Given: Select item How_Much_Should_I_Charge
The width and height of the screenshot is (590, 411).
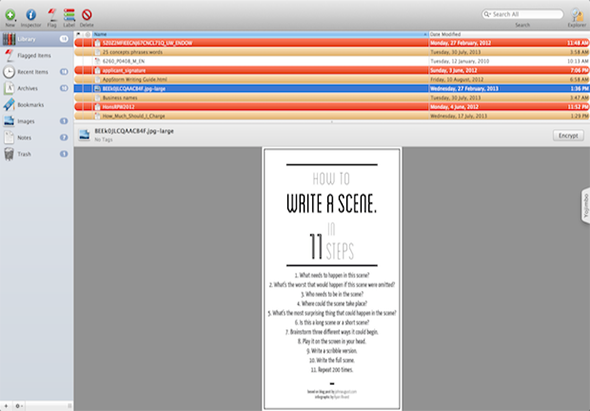Looking at the screenshot, I should coord(331,116).
